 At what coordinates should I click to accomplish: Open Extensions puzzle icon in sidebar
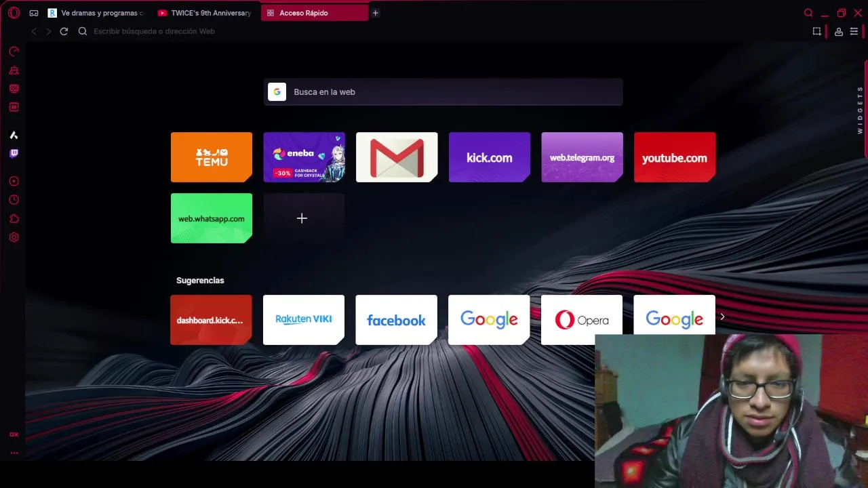tap(14, 219)
